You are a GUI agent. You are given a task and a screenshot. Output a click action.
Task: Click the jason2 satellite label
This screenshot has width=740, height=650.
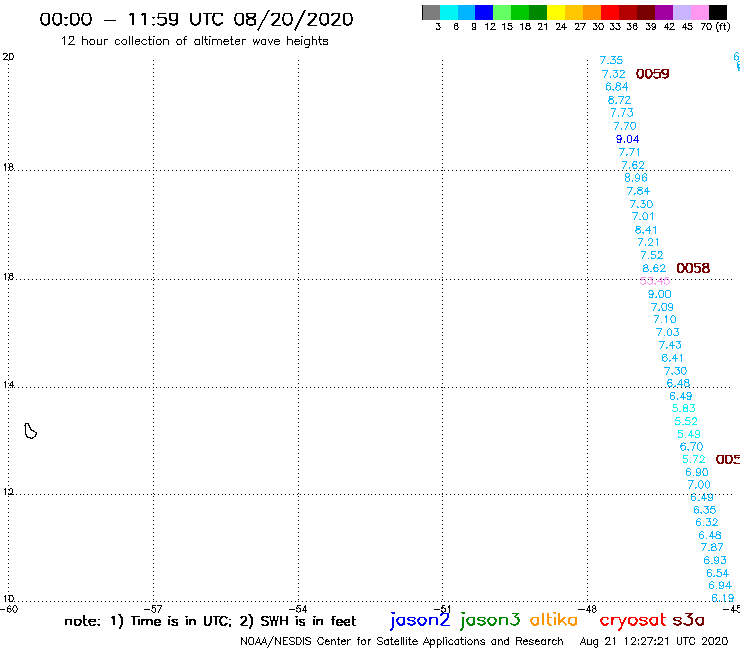tap(420, 620)
